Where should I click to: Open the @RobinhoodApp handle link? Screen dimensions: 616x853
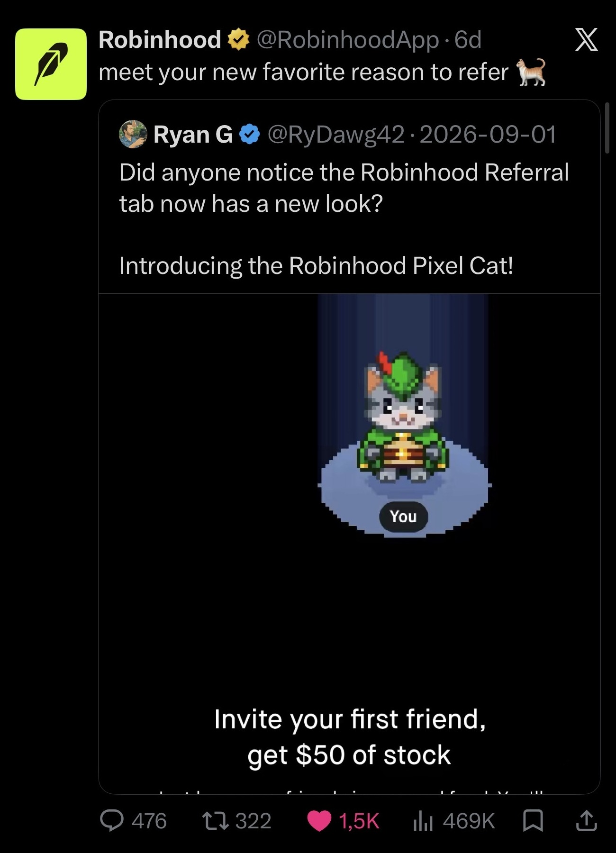pos(348,40)
